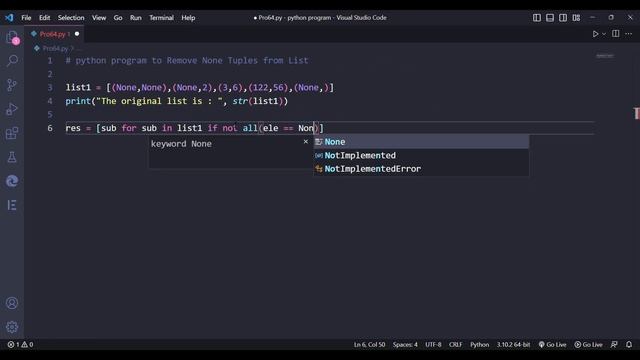Change encoding via UTF-8 status item
The image size is (640, 360).
[x=433, y=344]
